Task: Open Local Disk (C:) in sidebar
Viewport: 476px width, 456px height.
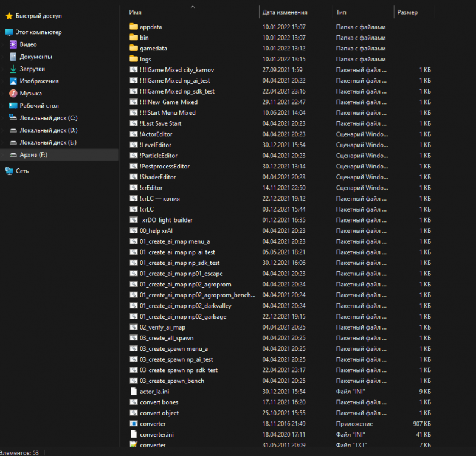Action: pyautogui.click(x=48, y=118)
